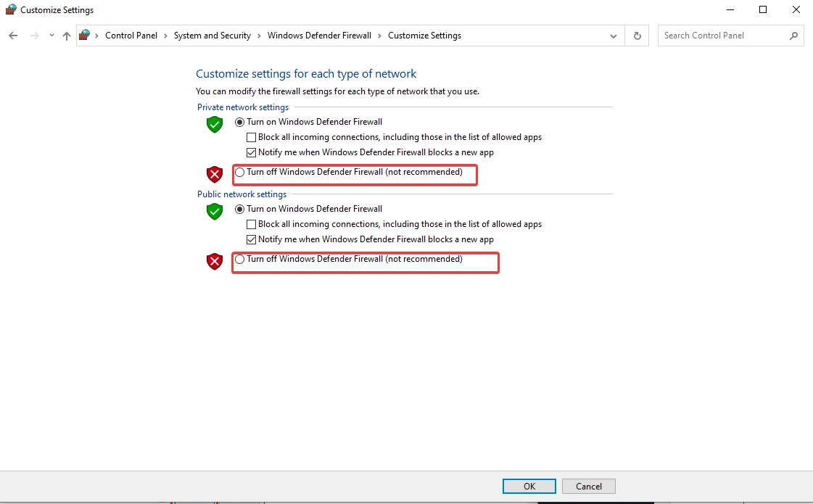Click Public network settings heading
Viewport: 813px width, 504px height.
point(242,194)
